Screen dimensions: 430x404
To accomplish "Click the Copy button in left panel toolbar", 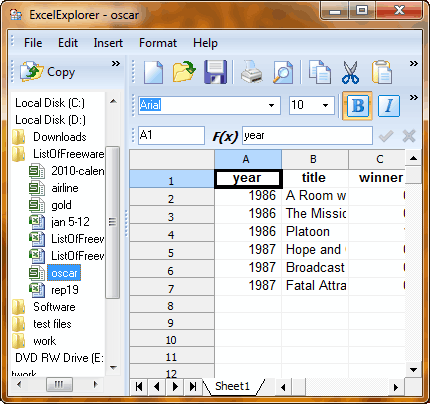I will (x=47, y=72).
